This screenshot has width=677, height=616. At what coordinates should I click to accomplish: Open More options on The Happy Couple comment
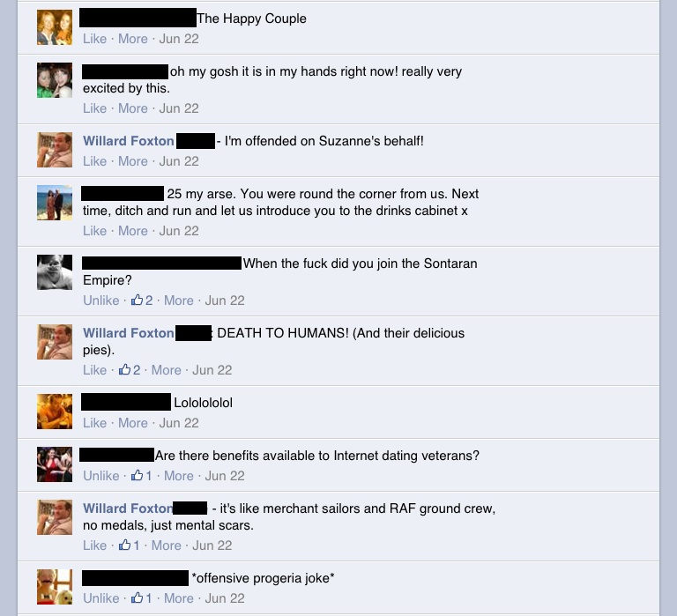coord(133,39)
